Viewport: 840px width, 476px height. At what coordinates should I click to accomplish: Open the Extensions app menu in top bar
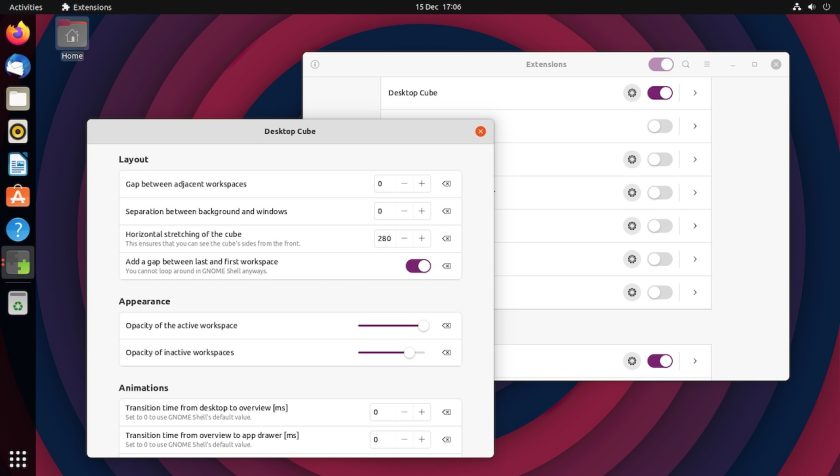click(87, 7)
